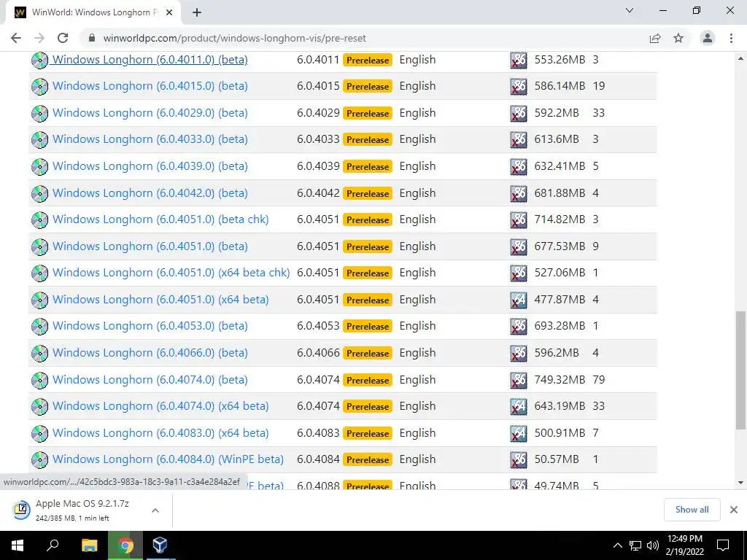This screenshot has height=560, width=747.
Task: Bookmark this page with the star icon
Action: click(x=678, y=38)
